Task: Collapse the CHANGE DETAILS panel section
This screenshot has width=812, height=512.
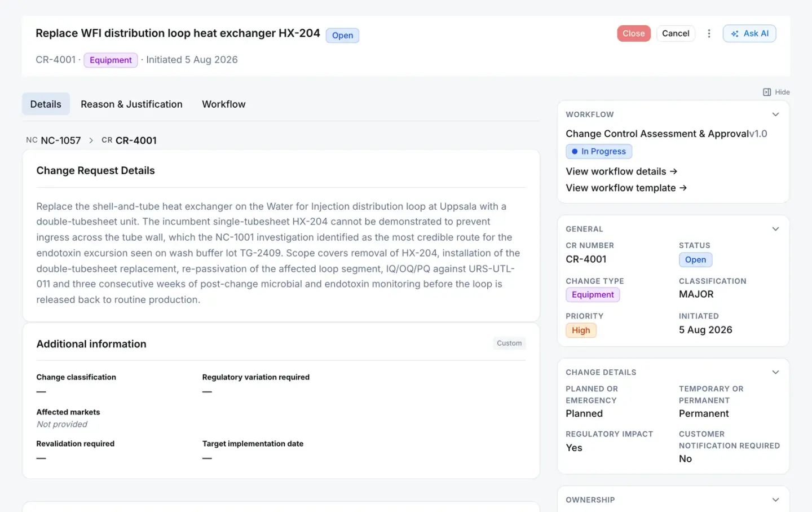Action: 775,372
